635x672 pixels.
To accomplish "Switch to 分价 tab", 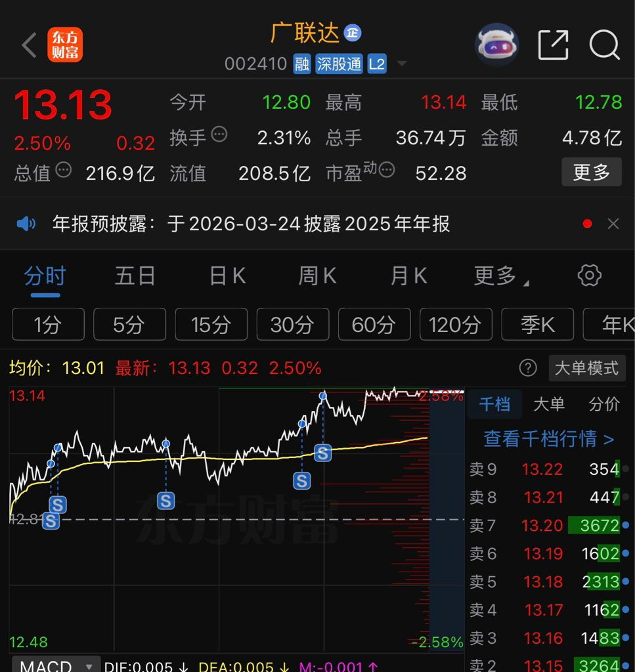I will [x=603, y=404].
